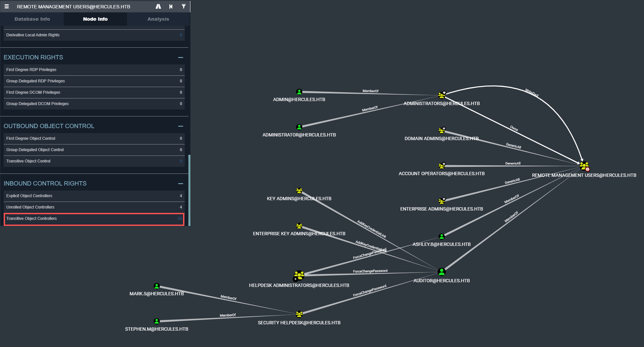Switch to the Analysis tab
Screen dimensions: 644x347
click(158, 19)
